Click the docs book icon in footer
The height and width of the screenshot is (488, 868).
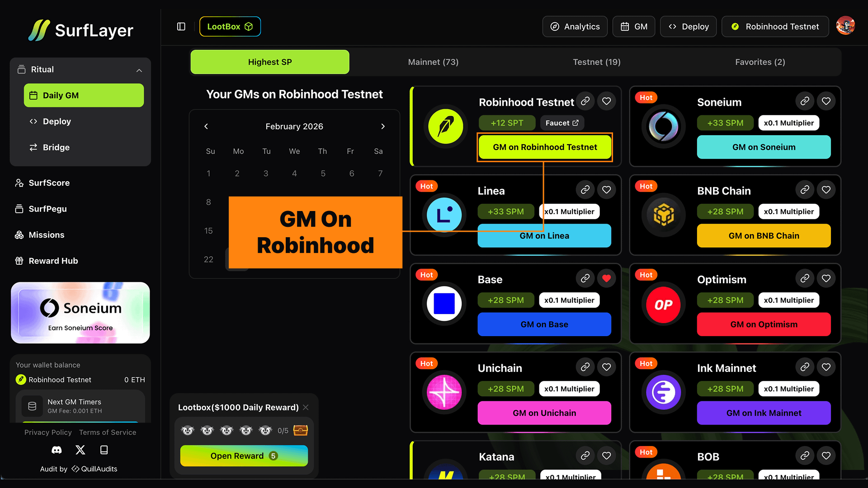(x=104, y=450)
